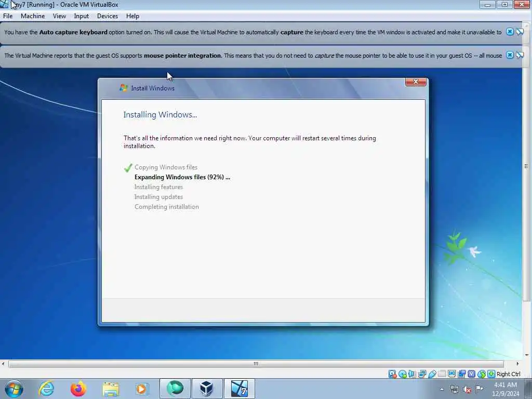
Task: Click the vertical scrollbar thumb of VM window
Action: coord(526,166)
